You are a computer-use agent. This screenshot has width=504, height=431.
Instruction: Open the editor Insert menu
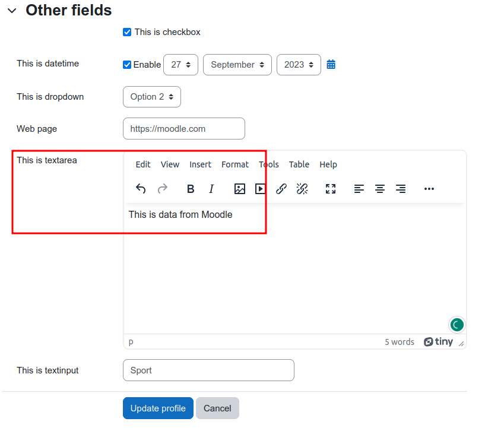(200, 164)
